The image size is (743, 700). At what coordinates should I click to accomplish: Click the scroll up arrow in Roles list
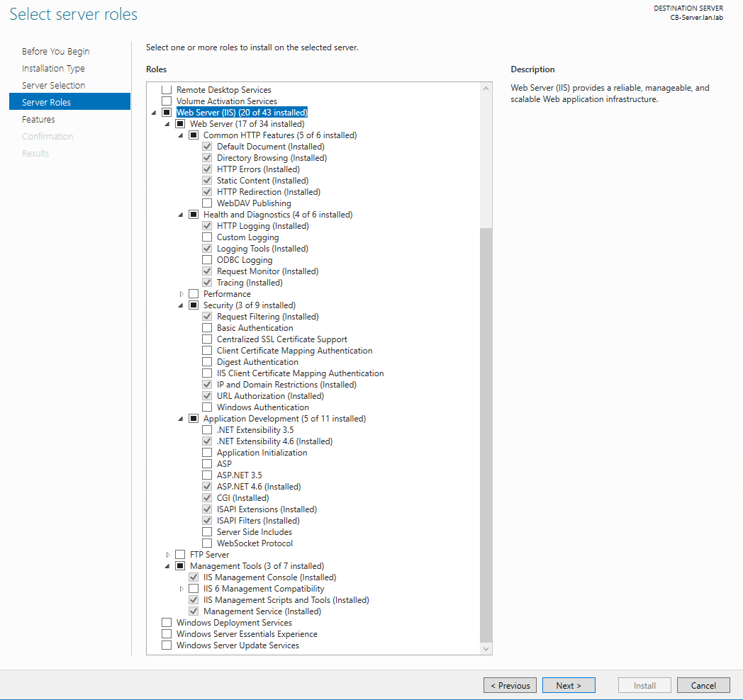pyautogui.click(x=486, y=89)
